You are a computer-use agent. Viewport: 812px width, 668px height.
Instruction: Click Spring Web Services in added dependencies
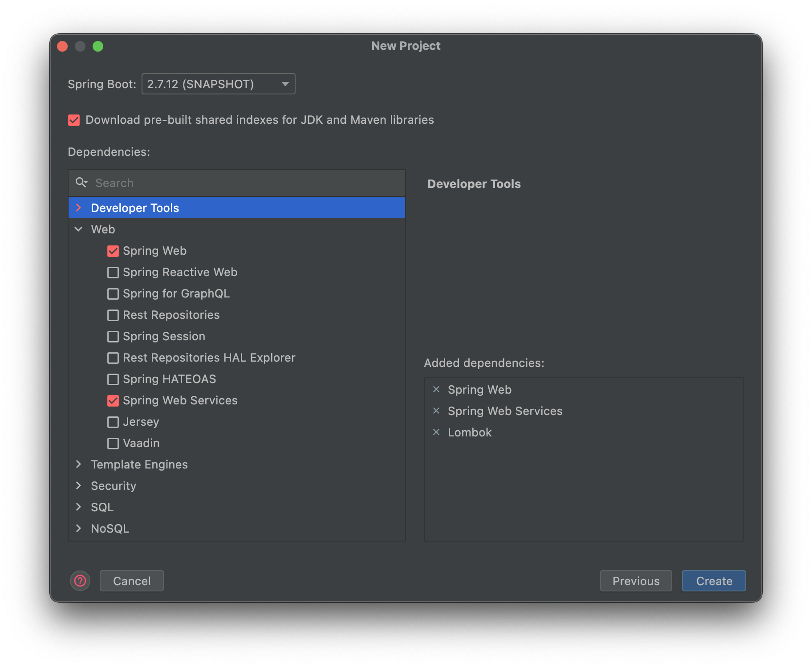click(505, 411)
